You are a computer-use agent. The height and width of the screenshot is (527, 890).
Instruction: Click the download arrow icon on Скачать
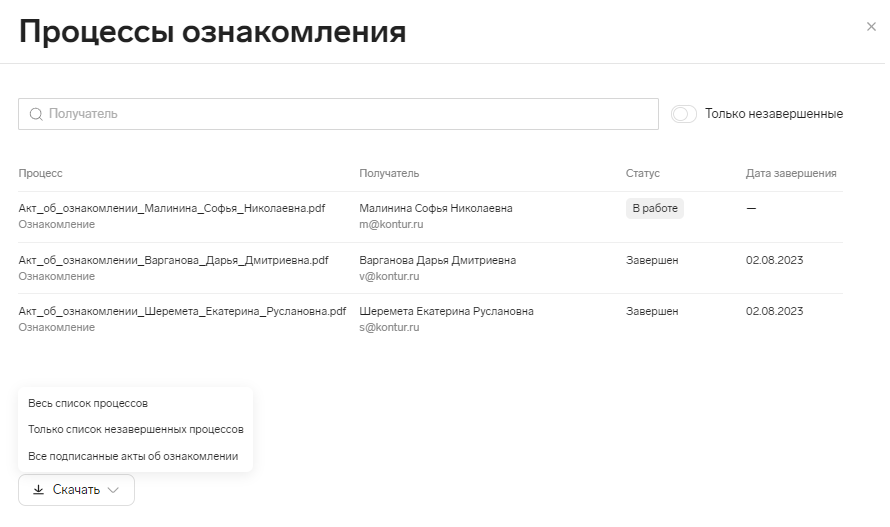[39, 490]
